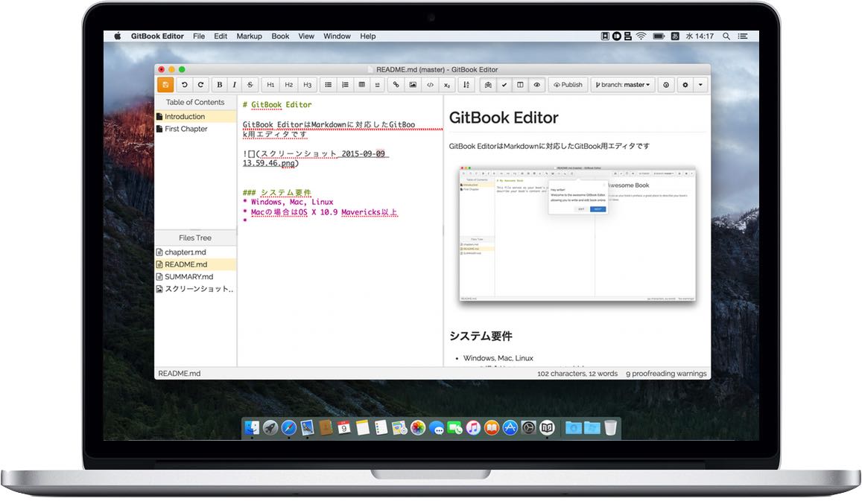Insert a hyperlink
This screenshot has width=862, height=504.
396,85
